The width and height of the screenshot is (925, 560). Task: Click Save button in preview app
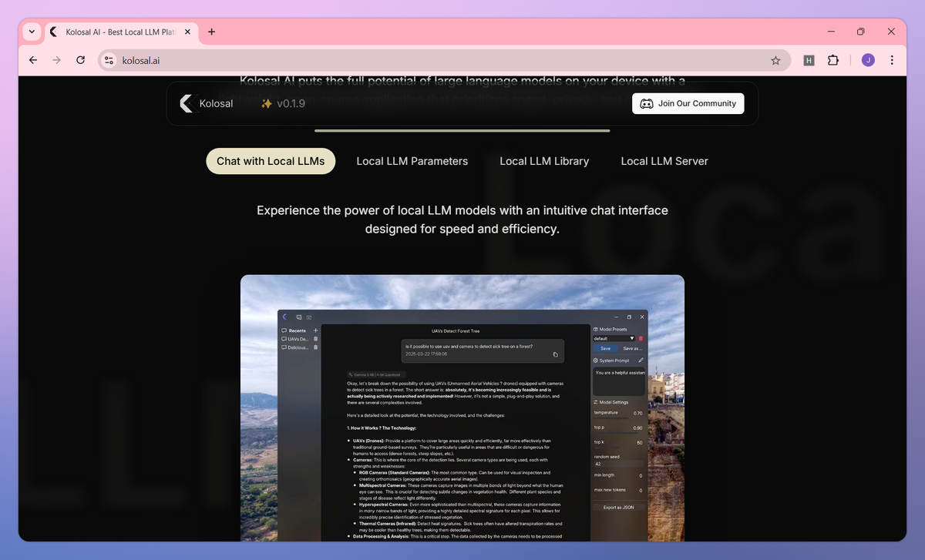point(605,348)
